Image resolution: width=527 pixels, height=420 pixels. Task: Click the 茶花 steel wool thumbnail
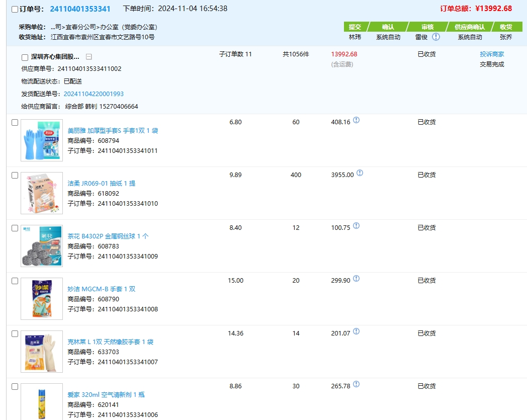[x=42, y=246]
